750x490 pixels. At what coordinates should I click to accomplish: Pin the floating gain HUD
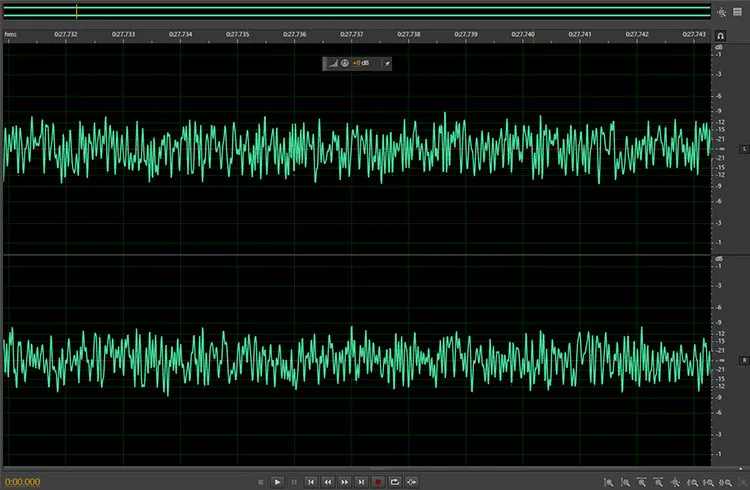pos(387,63)
